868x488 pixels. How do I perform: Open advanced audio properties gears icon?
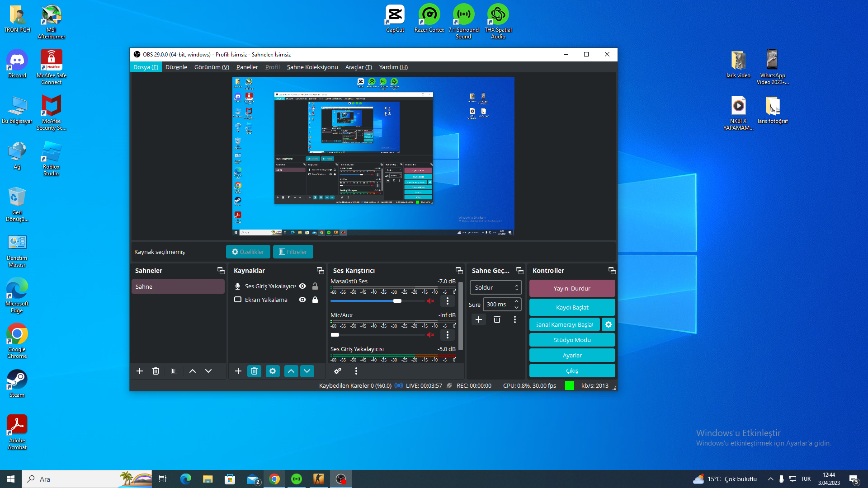[337, 371]
